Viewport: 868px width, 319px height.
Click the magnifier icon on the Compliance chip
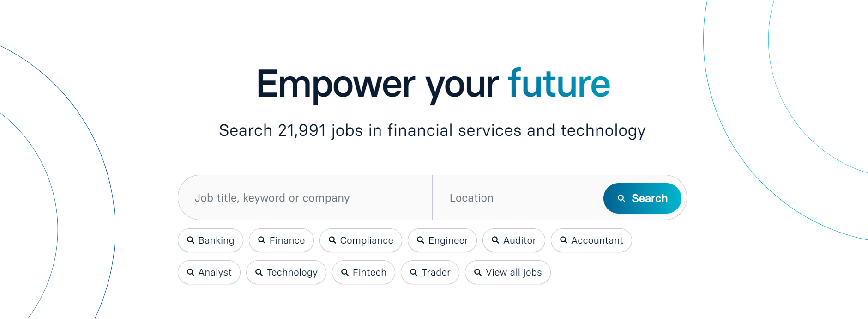(332, 240)
